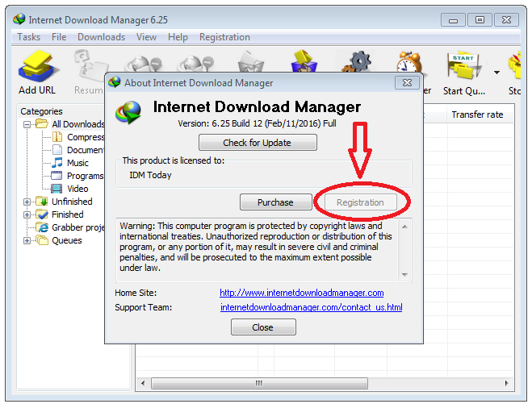Click the Queues stacked-folders icon
532x408 pixels.
tap(42, 240)
